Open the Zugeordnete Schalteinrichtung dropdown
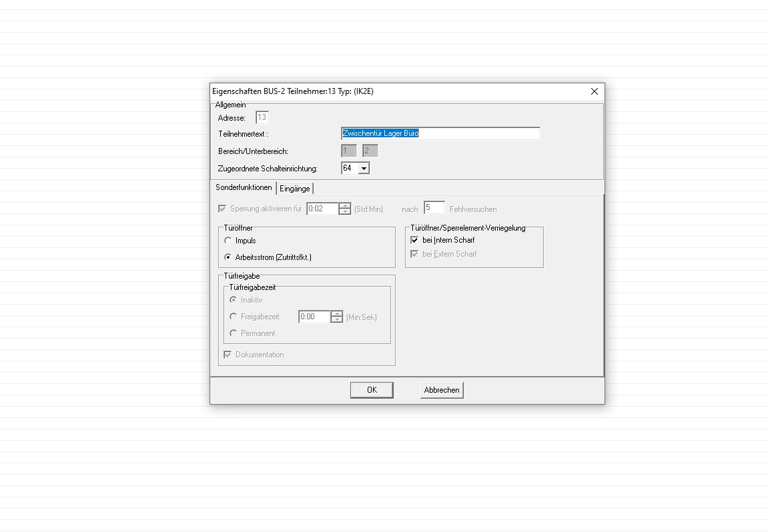The image size is (768, 532). (x=364, y=169)
